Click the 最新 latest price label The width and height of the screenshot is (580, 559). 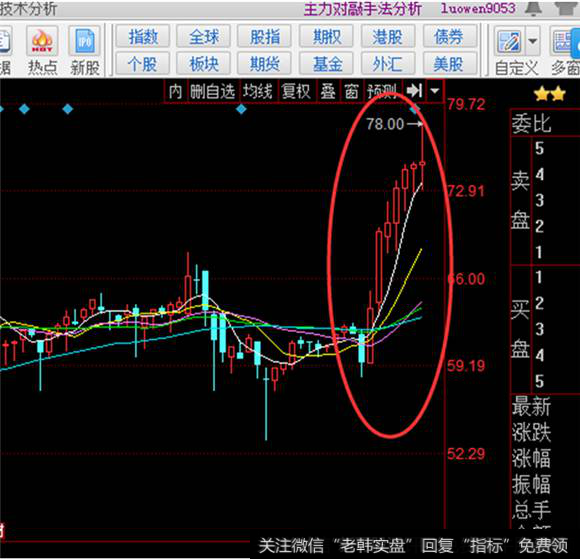pos(531,406)
